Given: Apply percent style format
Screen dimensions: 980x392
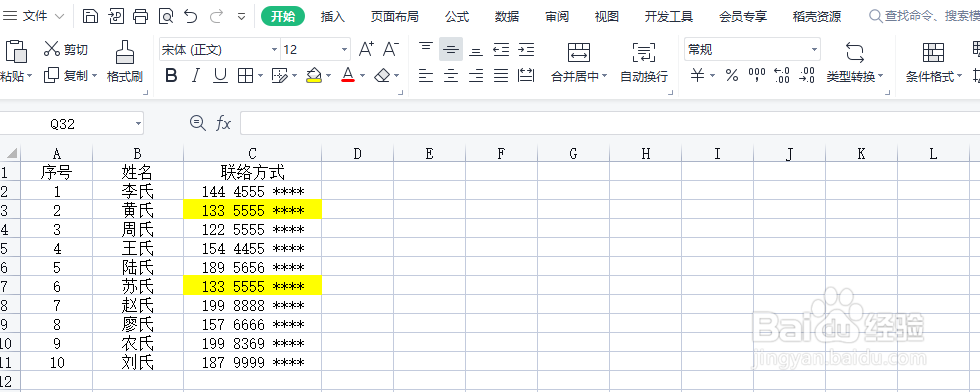Looking at the screenshot, I should pos(732,76).
